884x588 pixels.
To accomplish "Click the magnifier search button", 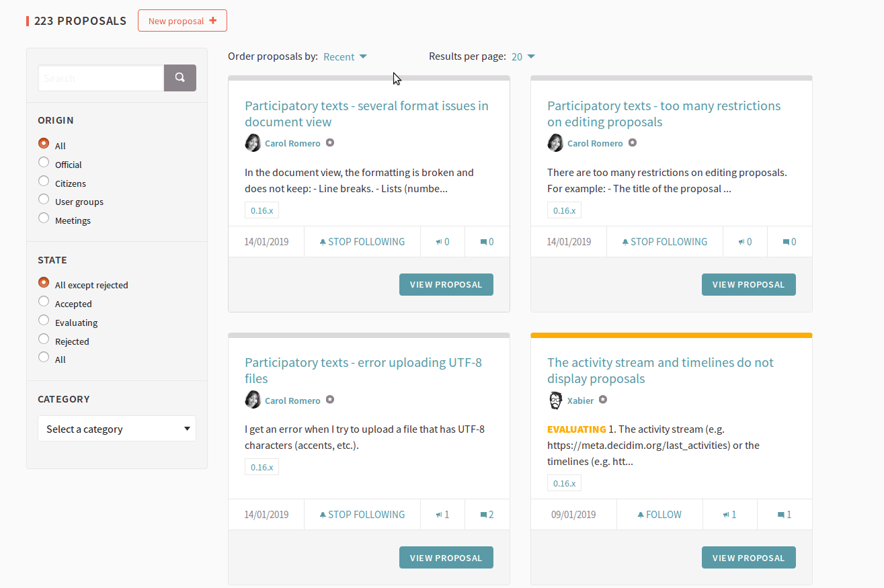I will pyautogui.click(x=179, y=78).
